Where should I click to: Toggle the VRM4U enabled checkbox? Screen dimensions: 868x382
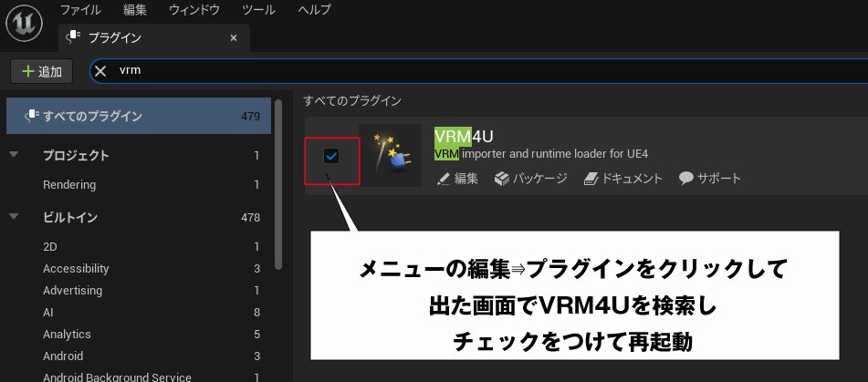tap(331, 157)
